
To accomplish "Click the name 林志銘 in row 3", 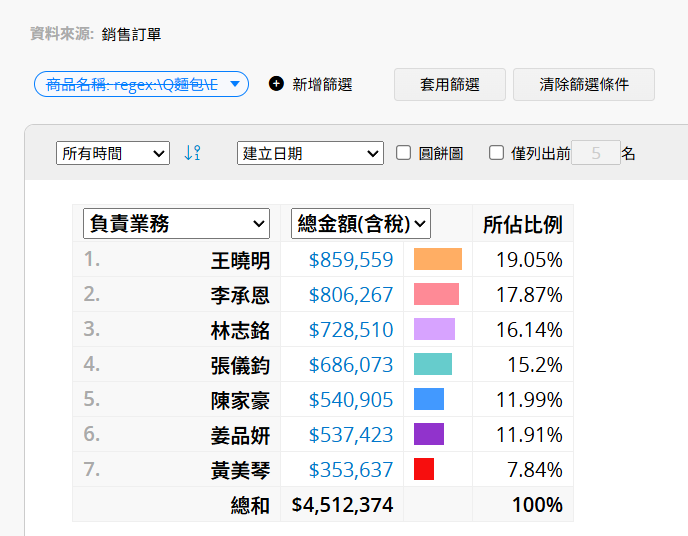I will (240, 331).
